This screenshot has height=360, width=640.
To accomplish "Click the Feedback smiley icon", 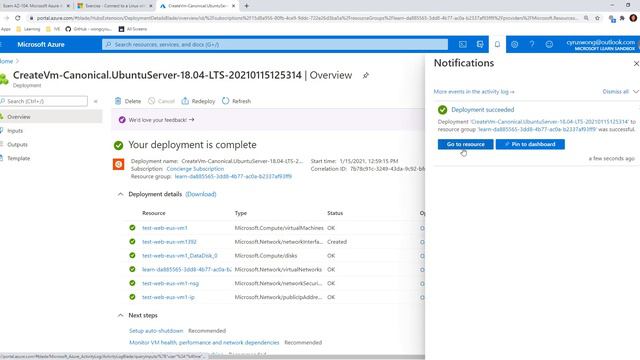I will [x=549, y=44].
